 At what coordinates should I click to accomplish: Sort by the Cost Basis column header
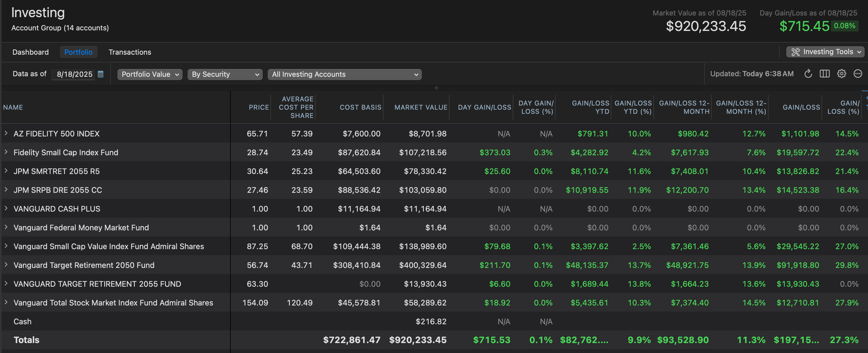[360, 107]
